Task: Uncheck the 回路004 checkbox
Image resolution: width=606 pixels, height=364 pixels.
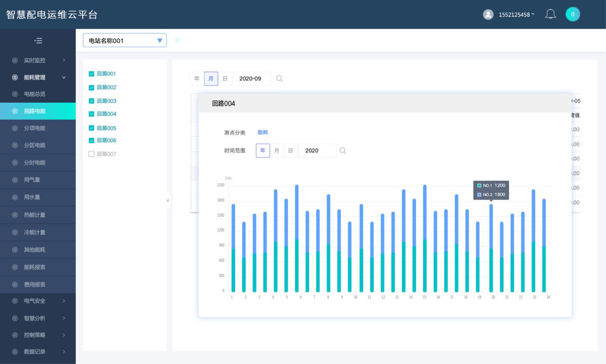Action: (x=91, y=114)
